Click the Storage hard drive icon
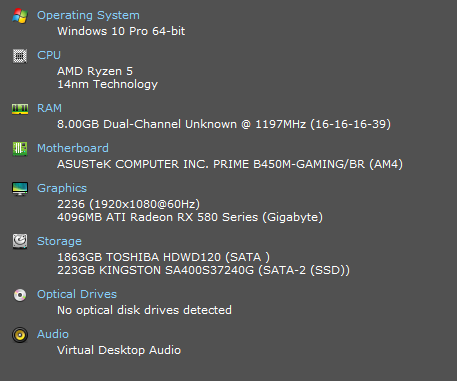The width and height of the screenshot is (457, 381). pyautogui.click(x=20, y=241)
